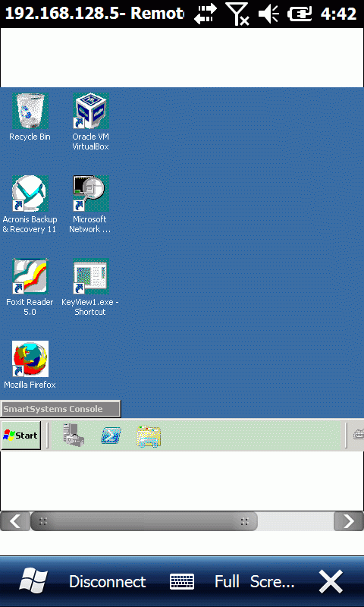Disconnect the remote desktop session
Image resolution: width=364 pixels, height=607 pixels.
click(108, 582)
